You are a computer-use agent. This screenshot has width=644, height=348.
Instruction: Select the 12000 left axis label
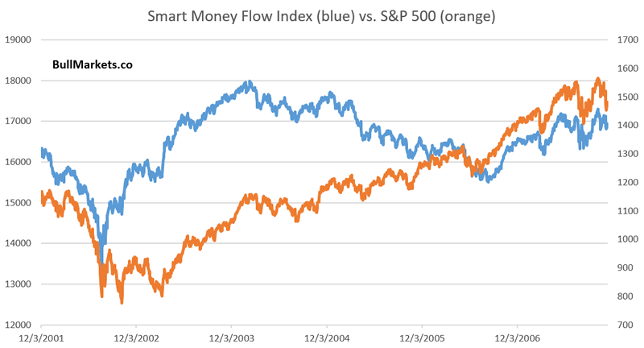click(18, 325)
